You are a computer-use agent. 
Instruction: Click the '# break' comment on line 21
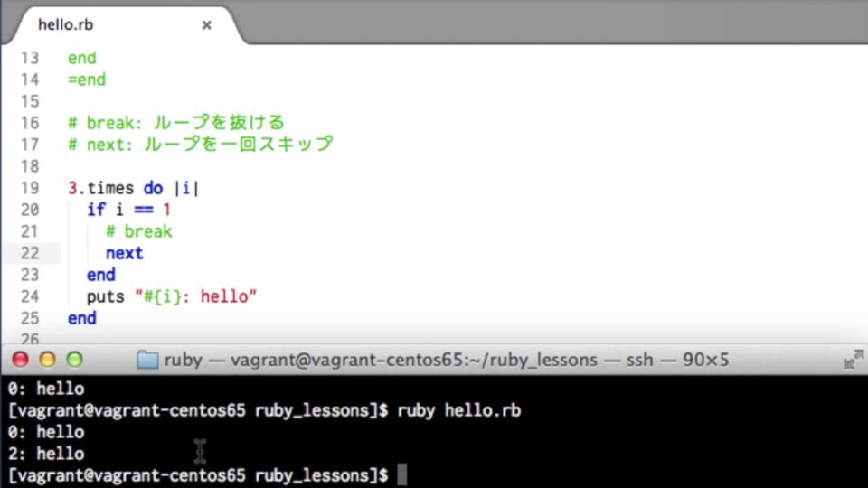point(139,231)
